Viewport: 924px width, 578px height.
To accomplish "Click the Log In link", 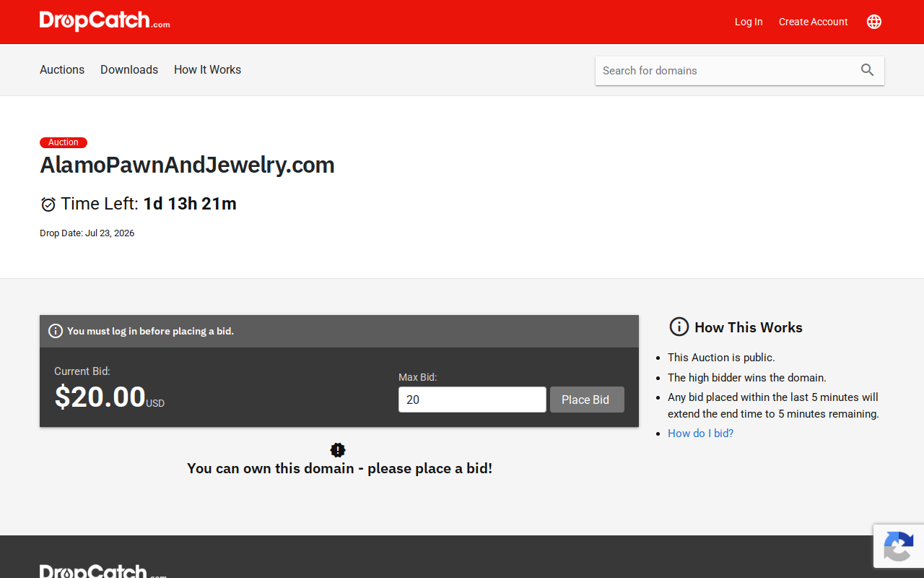I will 749,22.
